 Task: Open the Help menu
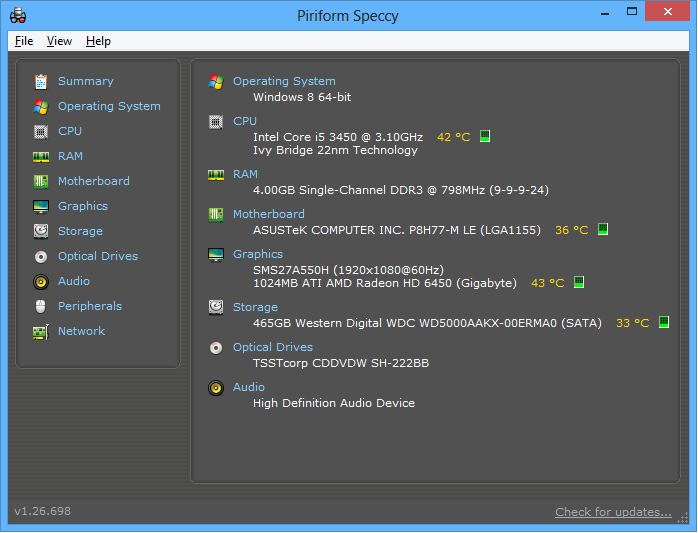point(98,41)
